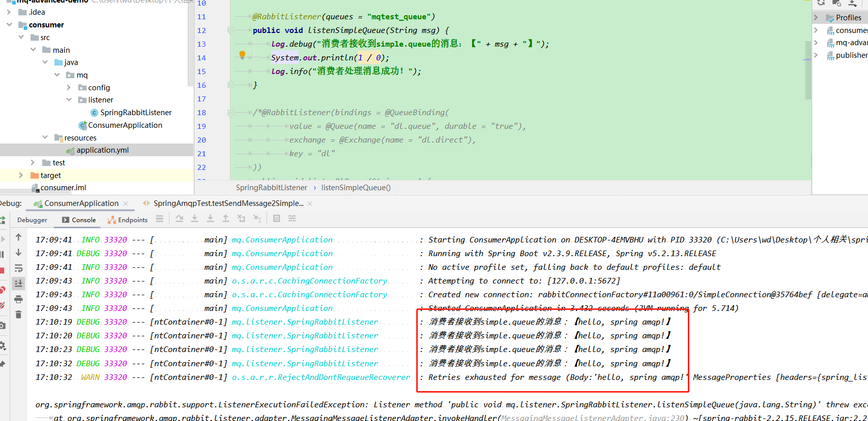Viewport: 868px width, 421px height.
Task: Collapse the java folder
Action: pos(45,62)
